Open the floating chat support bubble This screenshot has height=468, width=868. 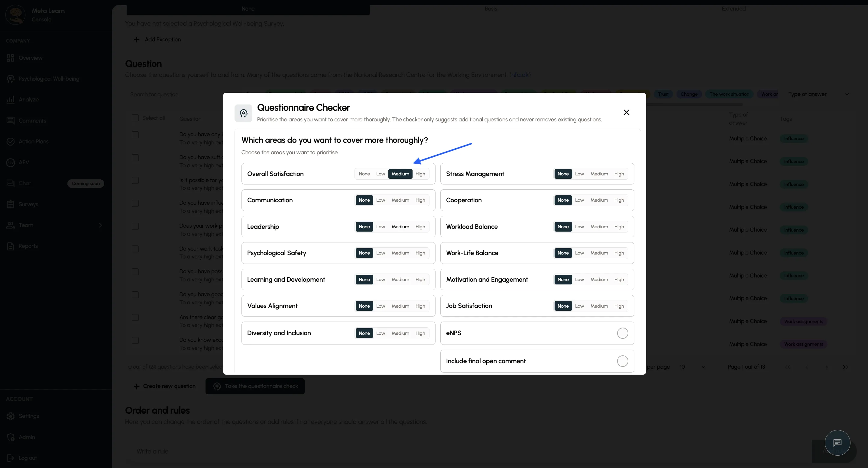click(x=837, y=443)
